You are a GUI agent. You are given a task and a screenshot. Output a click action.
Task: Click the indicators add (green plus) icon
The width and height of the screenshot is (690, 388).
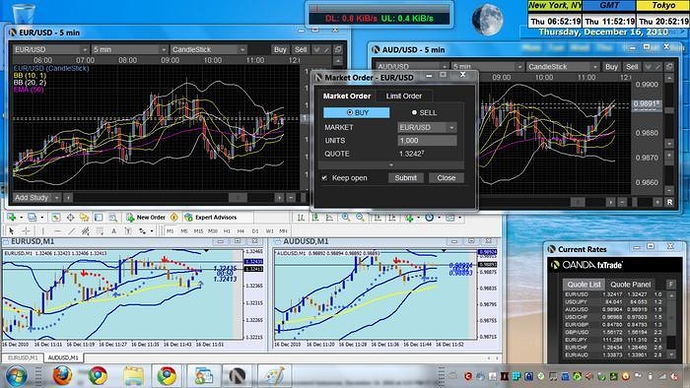[409, 217]
